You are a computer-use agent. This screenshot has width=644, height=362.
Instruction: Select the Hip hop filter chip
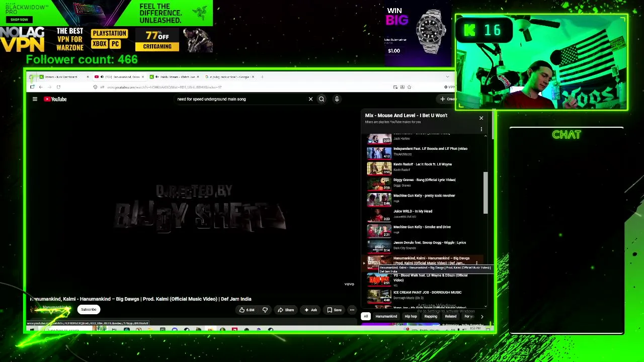(411, 316)
